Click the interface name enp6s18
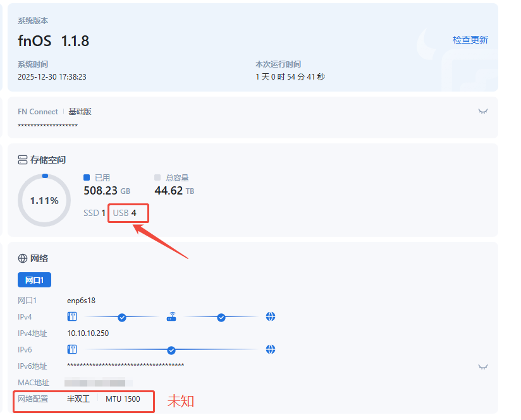 coord(81,301)
